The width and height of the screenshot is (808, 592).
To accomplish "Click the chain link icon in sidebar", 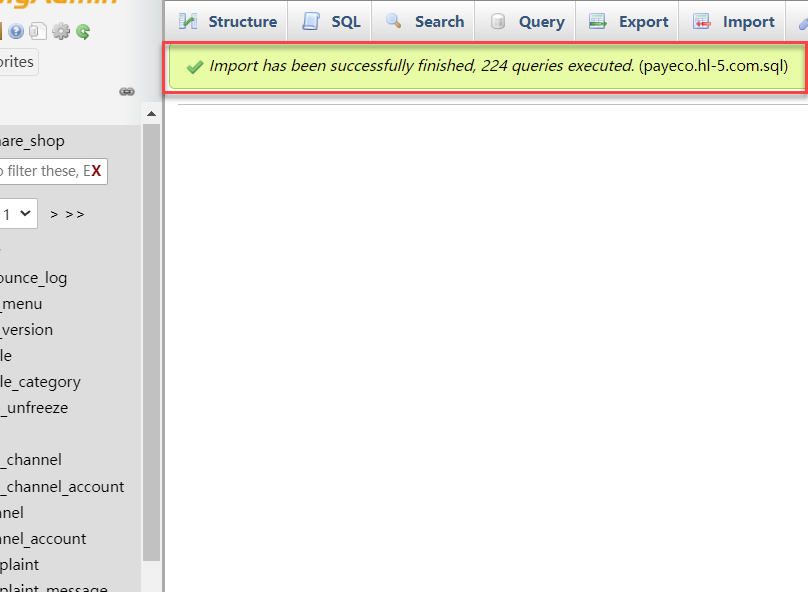I will tap(127, 91).
